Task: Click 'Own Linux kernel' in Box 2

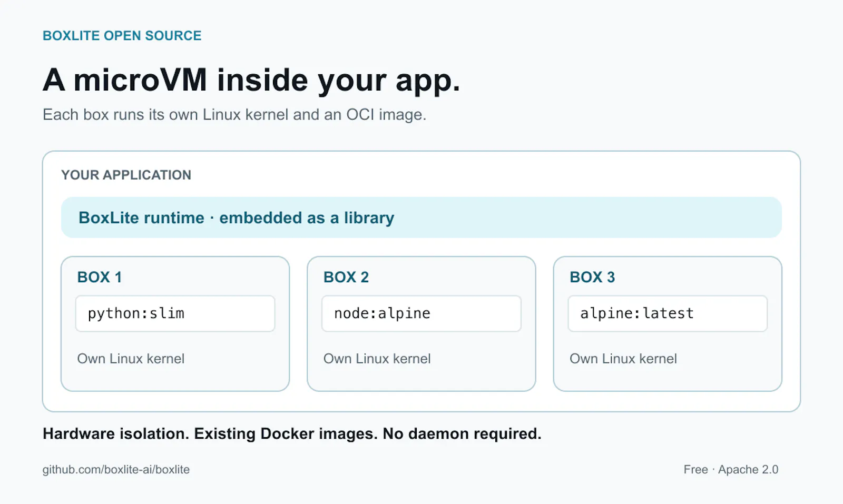Action: click(377, 359)
